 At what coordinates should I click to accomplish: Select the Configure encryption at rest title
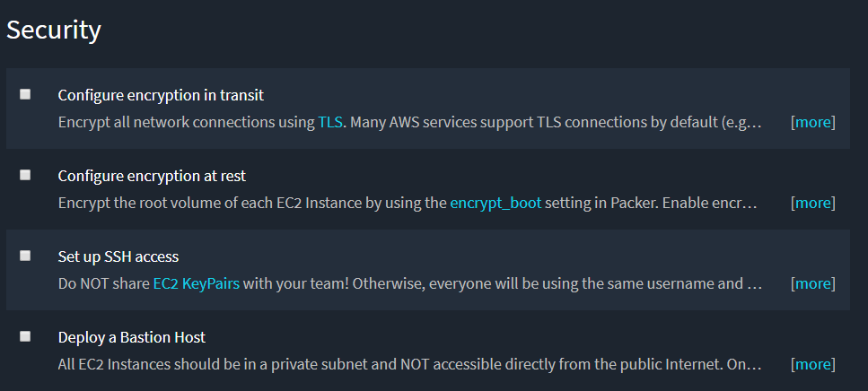click(152, 176)
